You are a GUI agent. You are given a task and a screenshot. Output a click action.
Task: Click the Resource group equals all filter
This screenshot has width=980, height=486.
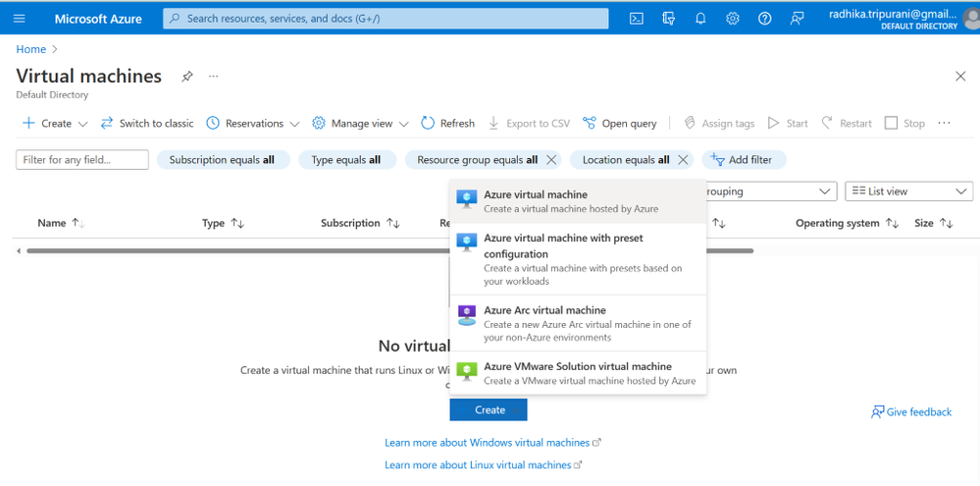click(478, 159)
